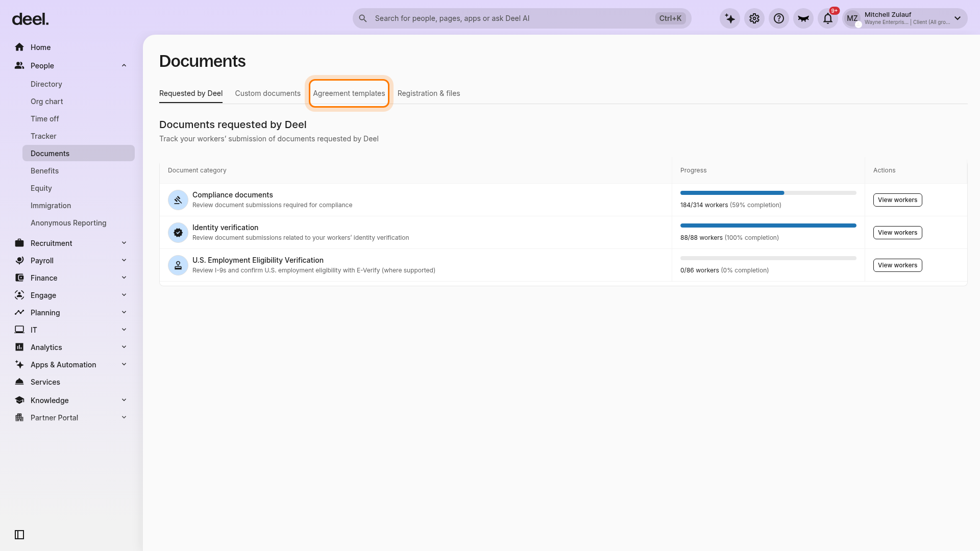Screen dimensions: 980x551
Task: Click Identity verification progress bar
Action: click(x=768, y=226)
